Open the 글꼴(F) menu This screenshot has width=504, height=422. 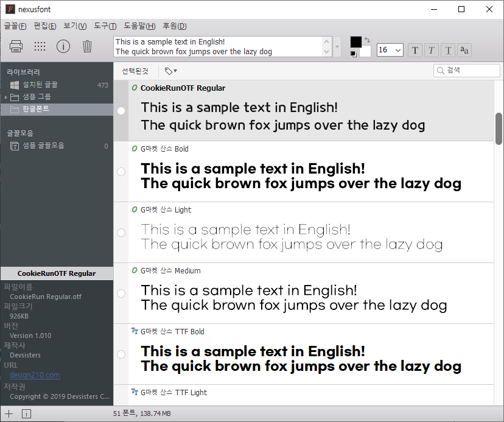[15, 26]
